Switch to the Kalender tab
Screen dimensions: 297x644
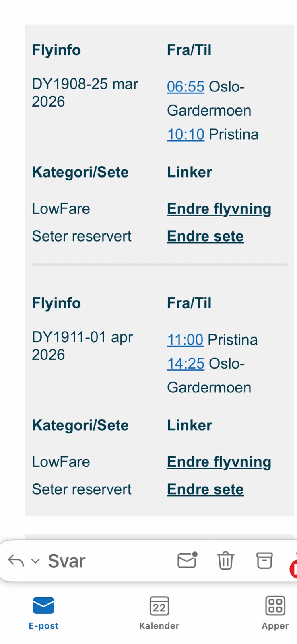pos(159,613)
